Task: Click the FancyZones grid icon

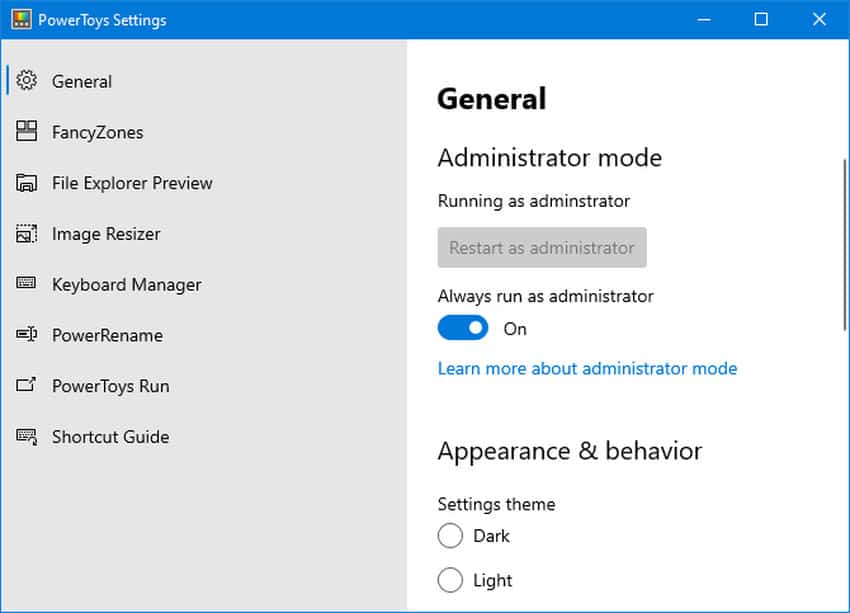Action: [26, 131]
